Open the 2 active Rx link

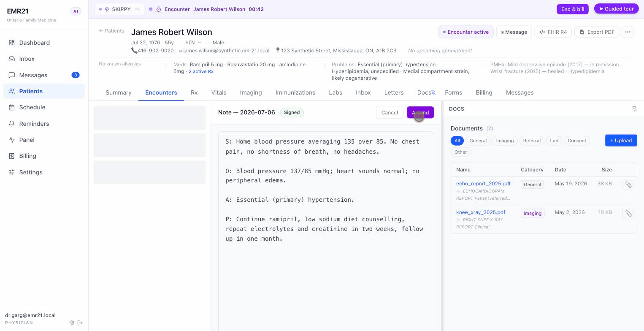[x=201, y=71]
